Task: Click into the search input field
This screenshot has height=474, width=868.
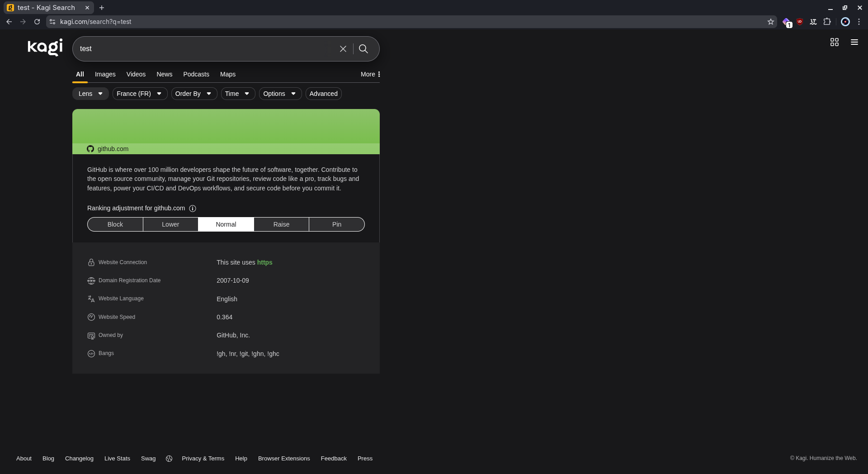Action: pos(203,49)
